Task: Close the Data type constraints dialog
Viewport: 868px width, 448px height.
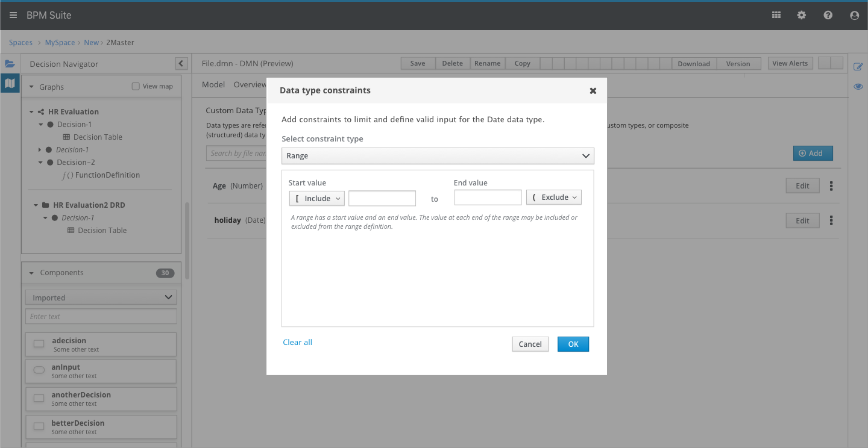Action: (593, 91)
